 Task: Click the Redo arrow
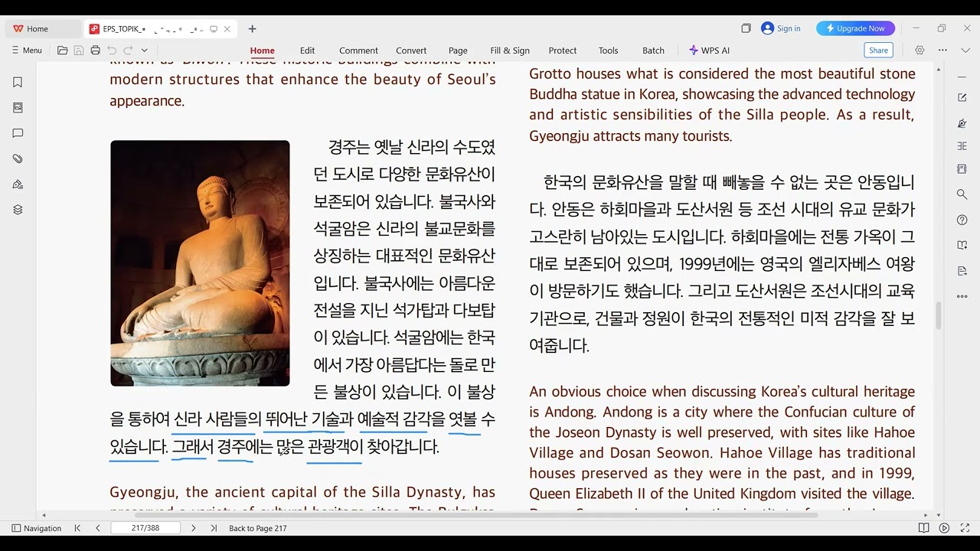(x=128, y=51)
